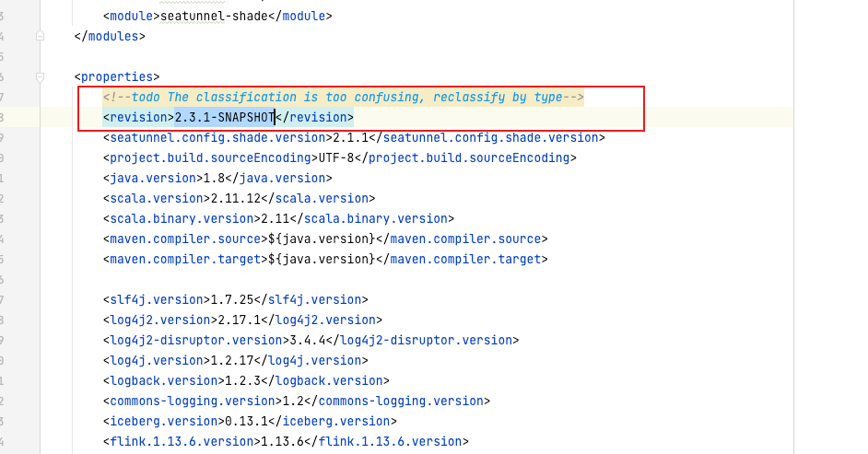Click the '1.7.25' slf4j.version value
The width and height of the screenshot is (868, 454).
232,299
